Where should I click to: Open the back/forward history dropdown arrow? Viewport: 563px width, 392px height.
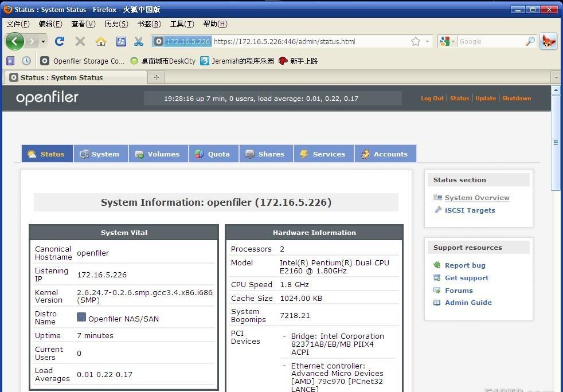(43, 42)
